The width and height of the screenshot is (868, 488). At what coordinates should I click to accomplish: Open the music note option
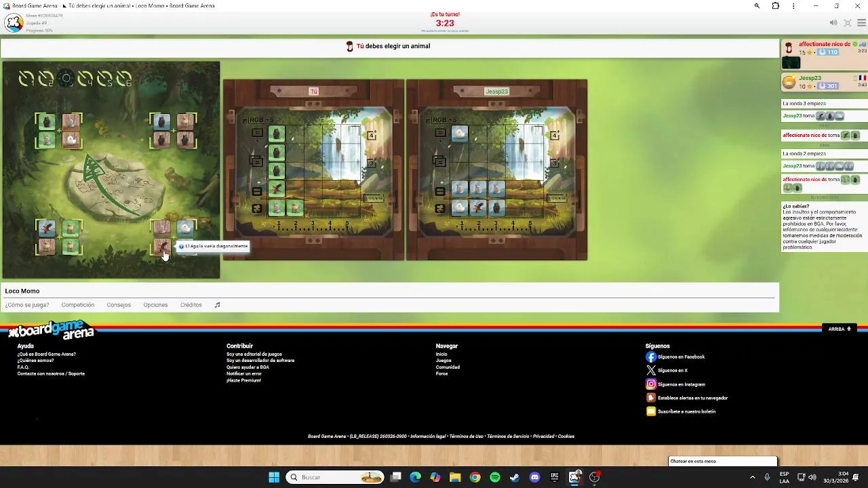click(218, 305)
